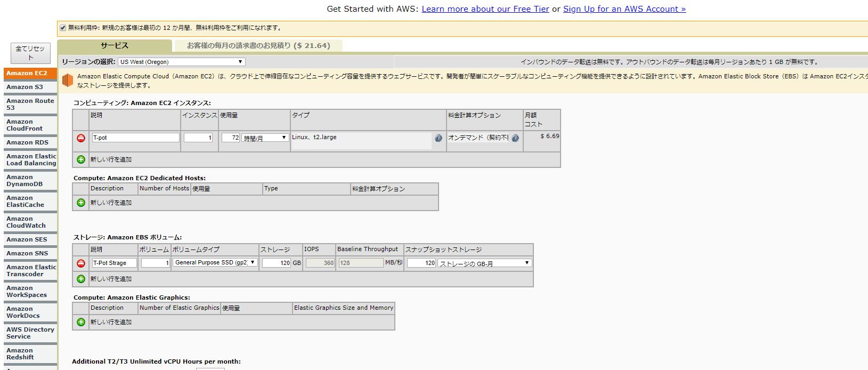This screenshot has width=868, height=370.
Task: Add new row to EC2 instances table
Action: 81,159
